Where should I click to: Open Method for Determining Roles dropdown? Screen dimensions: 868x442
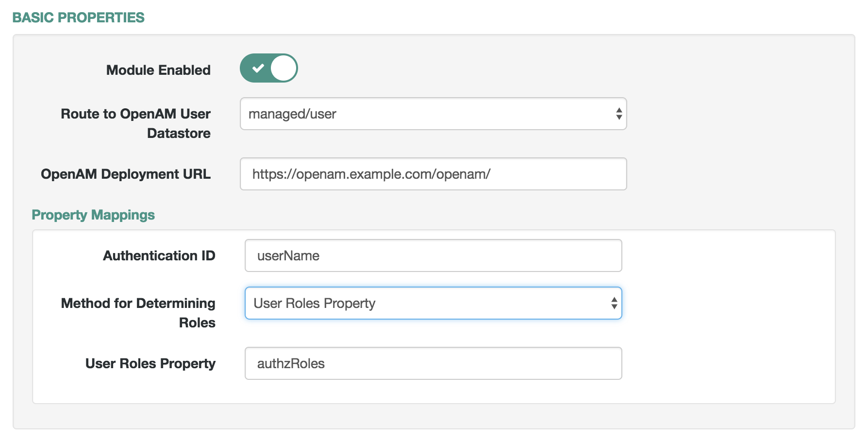pyautogui.click(x=433, y=303)
